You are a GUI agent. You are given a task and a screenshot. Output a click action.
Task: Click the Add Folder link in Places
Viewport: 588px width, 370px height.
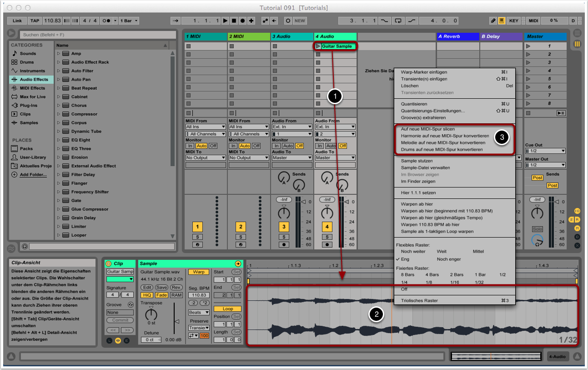[x=33, y=175]
